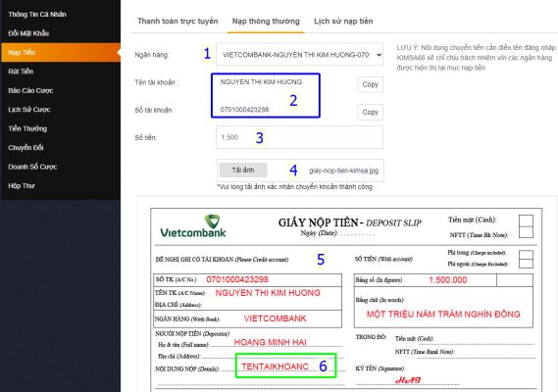The height and width of the screenshot is (392, 558).
Task: Tick the Tiền mặt (Cash) checkbox
Action: [526, 220]
